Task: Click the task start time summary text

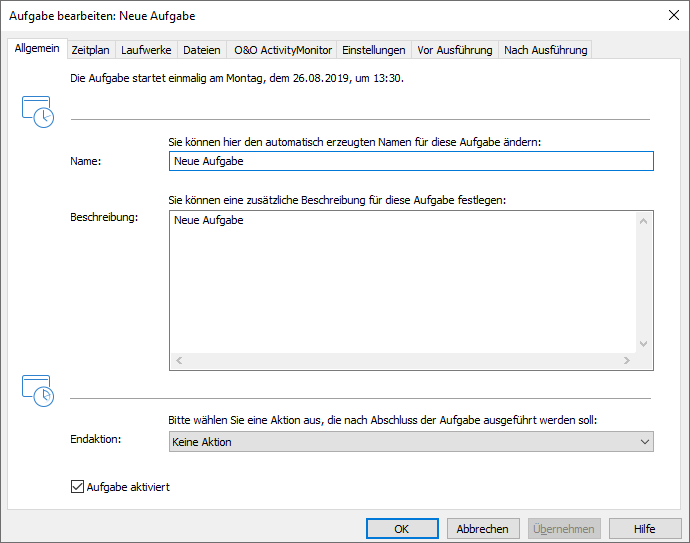Action: point(237,78)
